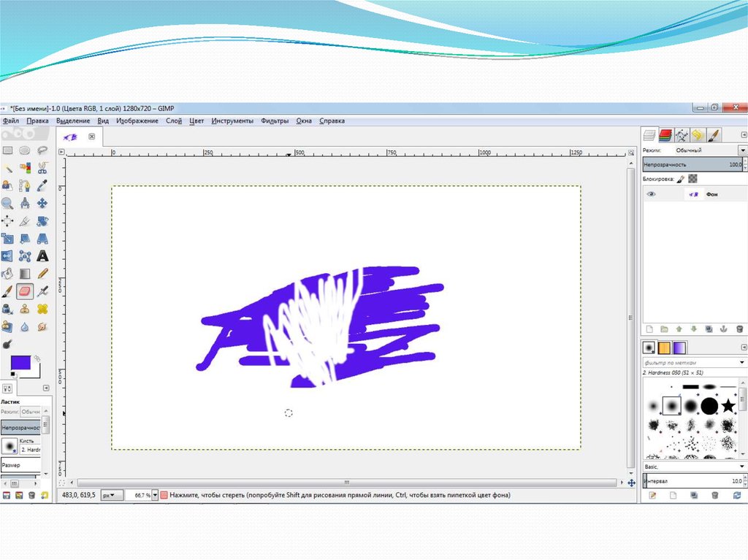Select the Move tool
748x560 pixels.
point(42,203)
